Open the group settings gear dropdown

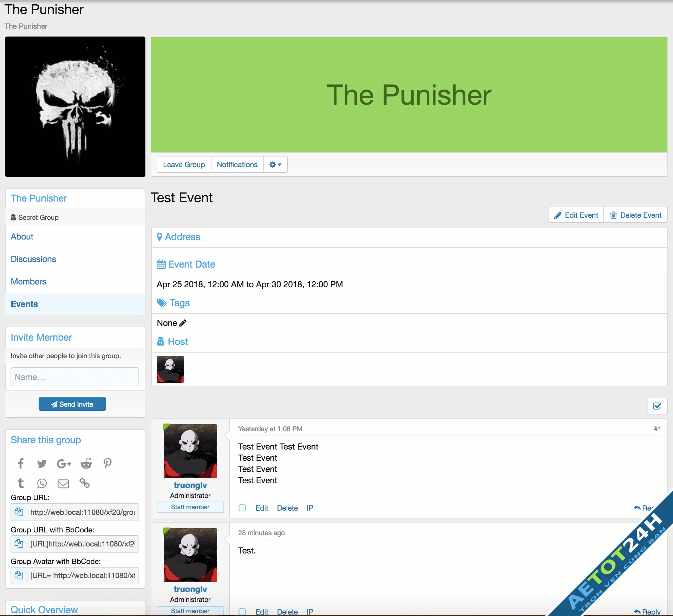275,164
